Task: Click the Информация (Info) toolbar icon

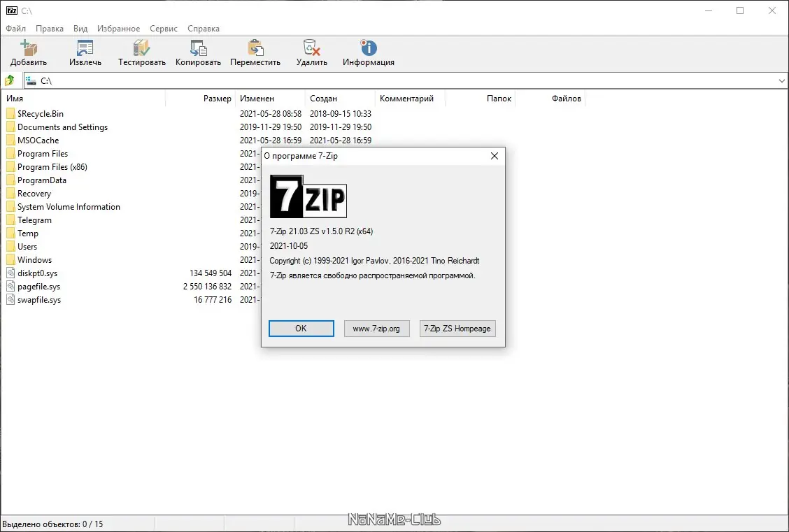Action: click(x=369, y=48)
